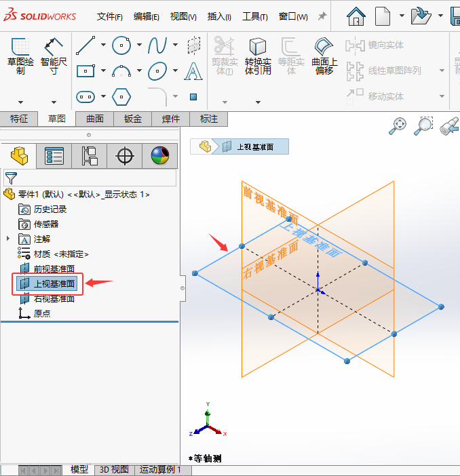Open the ConfigurationManager tab icon

(x=90, y=156)
